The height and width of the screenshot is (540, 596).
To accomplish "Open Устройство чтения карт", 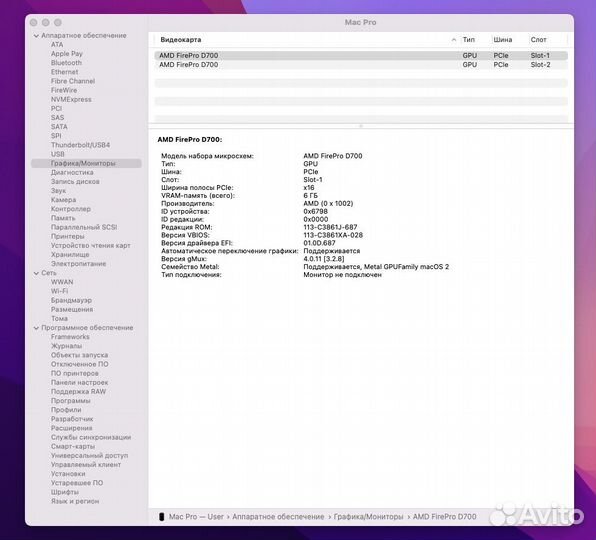I will pos(90,245).
